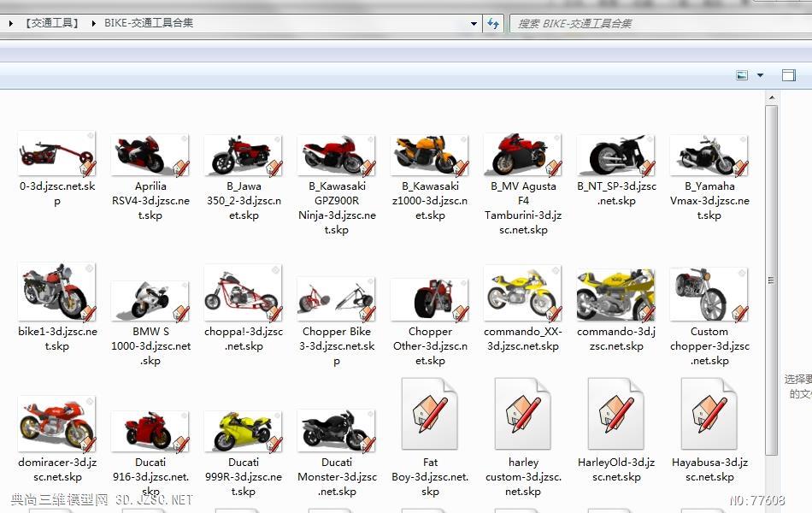Viewport: 812px width, 513px height.
Task: Select the Ducati 999R yellow bike icon
Action: click(244, 431)
